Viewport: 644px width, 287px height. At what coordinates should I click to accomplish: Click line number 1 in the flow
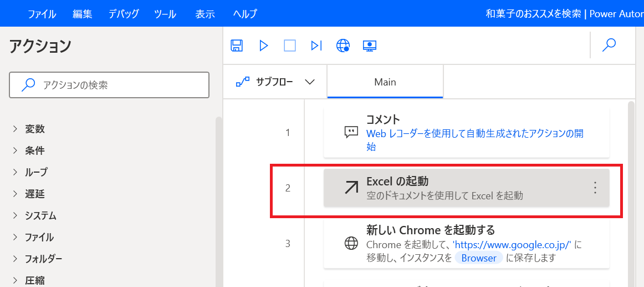(x=288, y=133)
